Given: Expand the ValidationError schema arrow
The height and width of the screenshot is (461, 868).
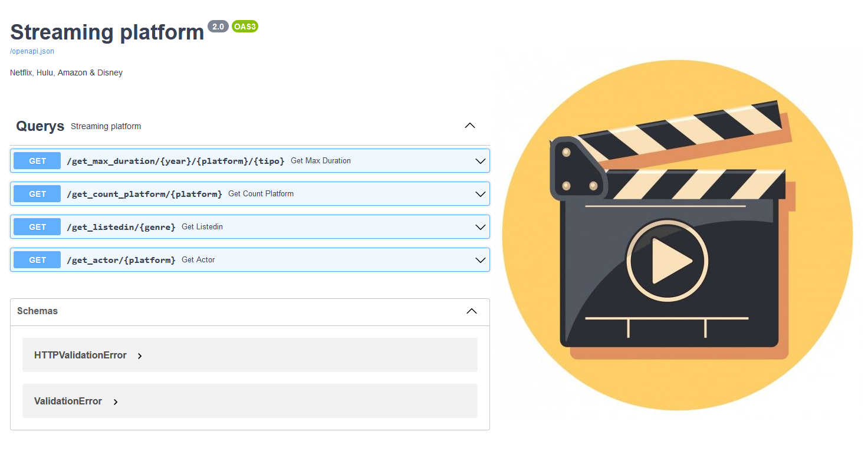Looking at the screenshot, I should coord(116,402).
